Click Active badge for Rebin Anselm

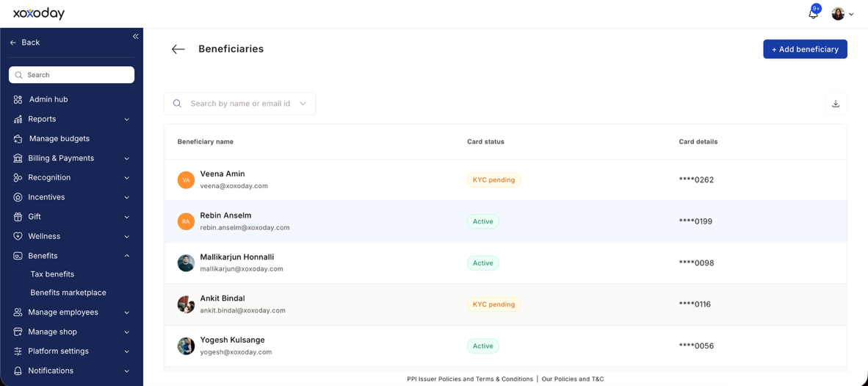(x=483, y=221)
